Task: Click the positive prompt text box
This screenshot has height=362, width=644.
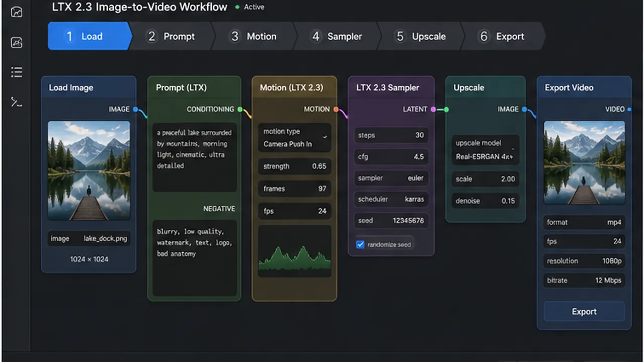Action: 195,157
